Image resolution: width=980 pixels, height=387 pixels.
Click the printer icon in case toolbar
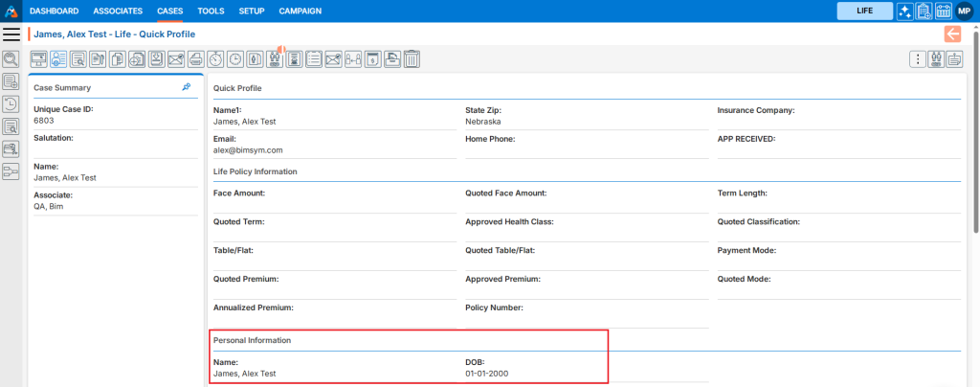[195, 59]
